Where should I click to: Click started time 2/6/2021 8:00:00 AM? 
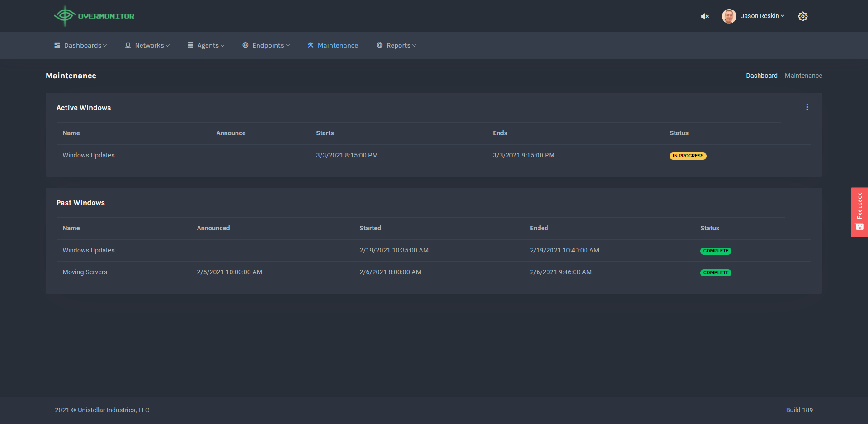click(x=390, y=272)
